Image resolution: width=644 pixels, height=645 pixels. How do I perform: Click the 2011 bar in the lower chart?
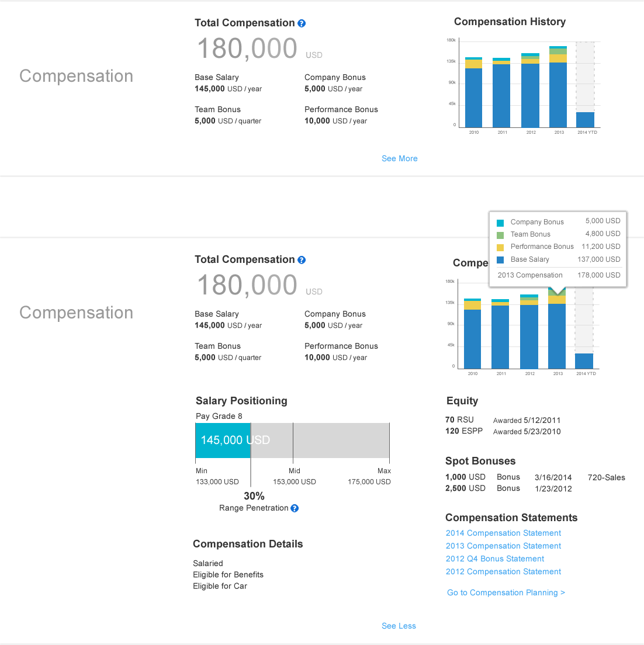tap(501, 336)
